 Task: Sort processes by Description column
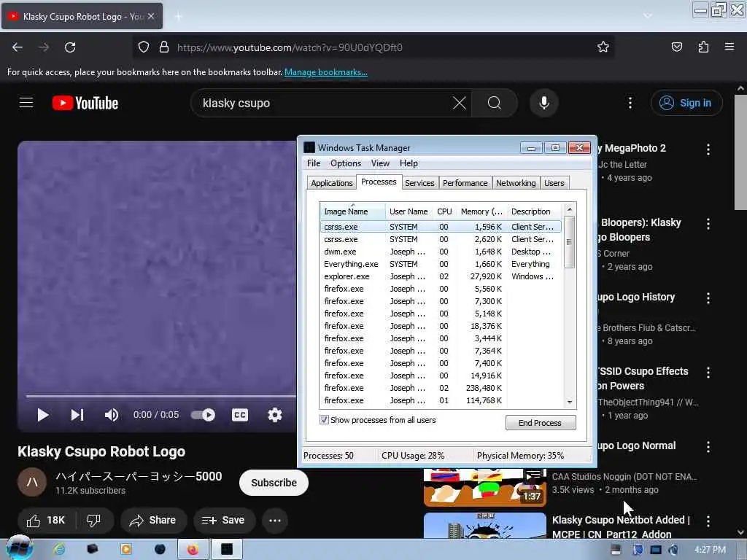pos(535,211)
